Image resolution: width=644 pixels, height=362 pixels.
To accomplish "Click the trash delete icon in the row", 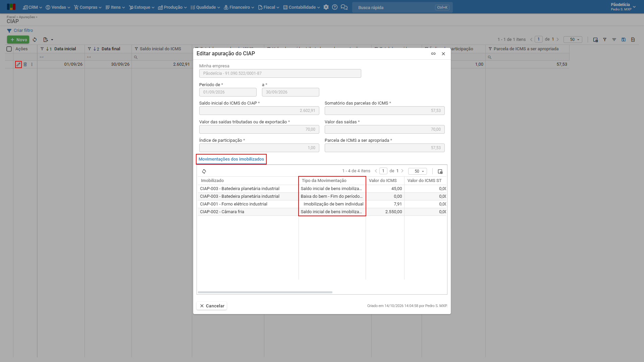I will pos(25,64).
